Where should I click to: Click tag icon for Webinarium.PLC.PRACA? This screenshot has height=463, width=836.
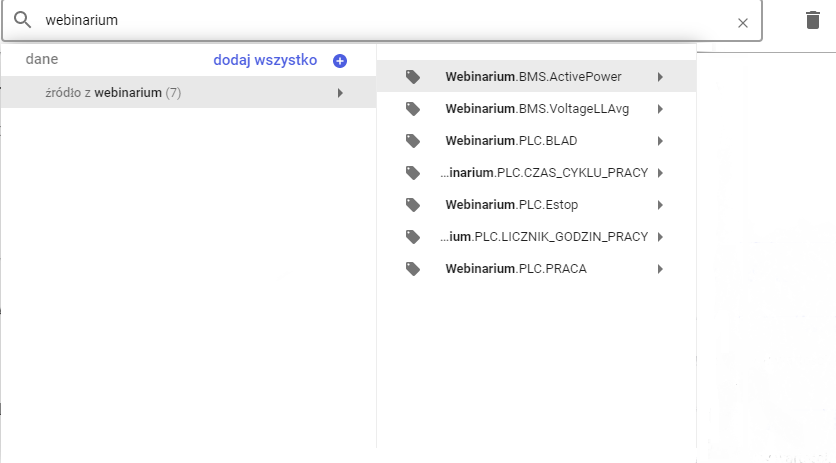click(x=413, y=269)
